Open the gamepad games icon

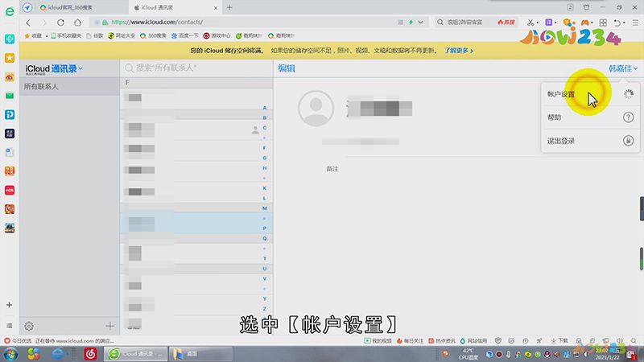585,23
